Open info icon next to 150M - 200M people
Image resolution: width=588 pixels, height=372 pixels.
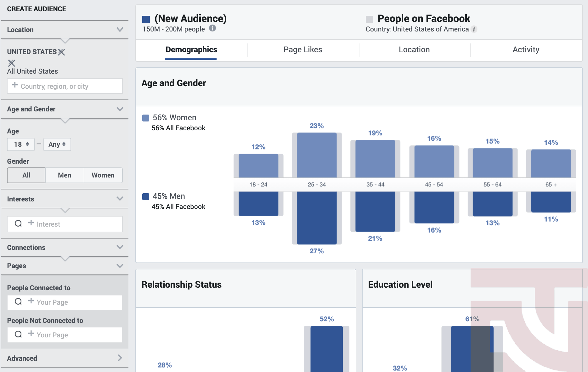213,28
